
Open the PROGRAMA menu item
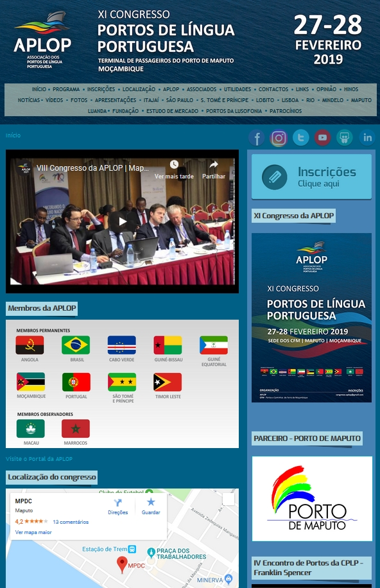click(x=66, y=89)
